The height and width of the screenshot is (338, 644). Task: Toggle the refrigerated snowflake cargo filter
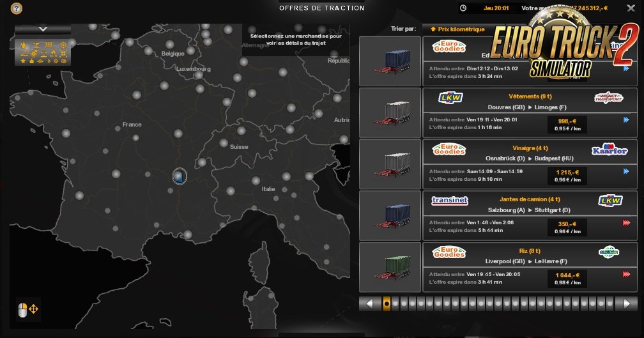tap(64, 45)
